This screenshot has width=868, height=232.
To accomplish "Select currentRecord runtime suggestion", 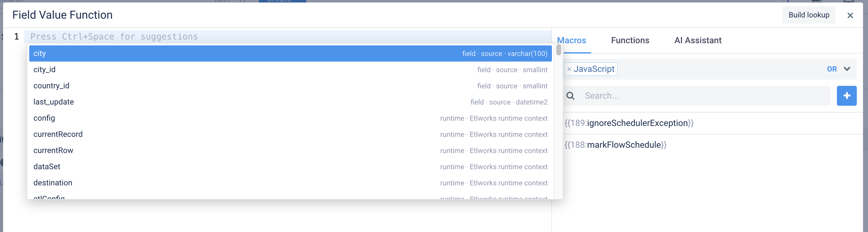I will [x=290, y=134].
